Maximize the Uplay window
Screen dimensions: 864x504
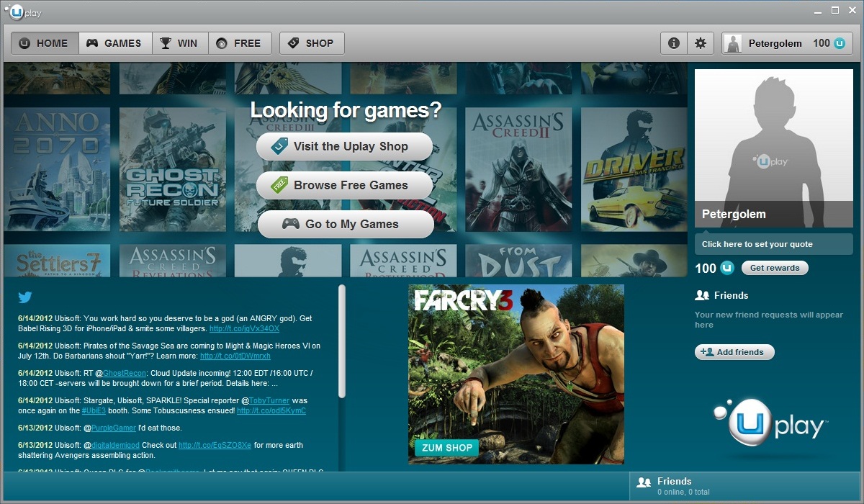(x=835, y=10)
